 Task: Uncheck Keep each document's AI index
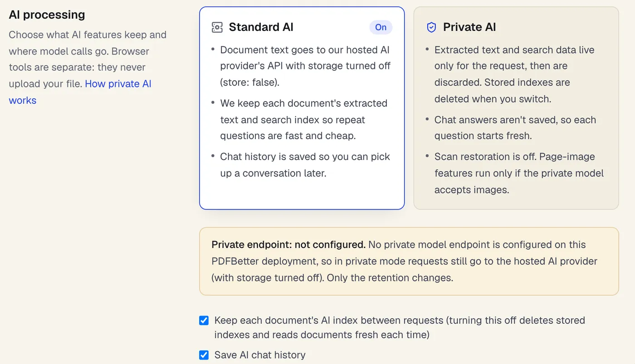tap(204, 320)
